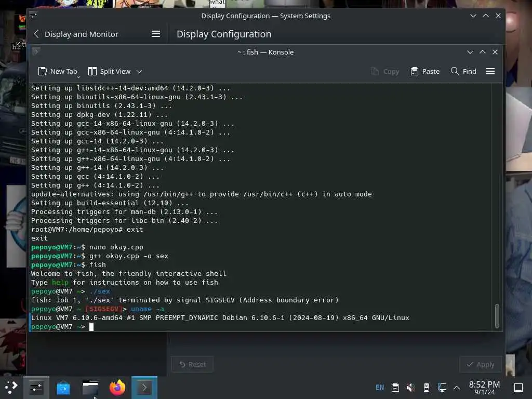Switch to System Settings taskbar icon
532x399 pixels.
(x=36, y=388)
